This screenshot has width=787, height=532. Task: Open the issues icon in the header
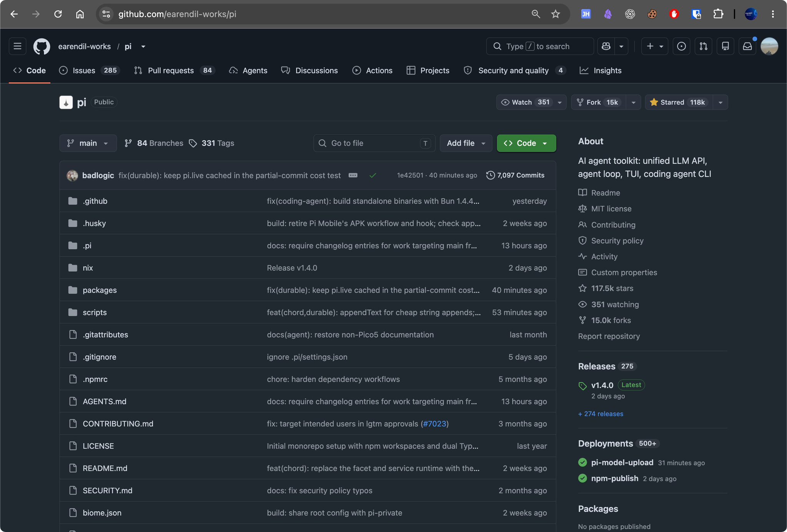point(681,46)
